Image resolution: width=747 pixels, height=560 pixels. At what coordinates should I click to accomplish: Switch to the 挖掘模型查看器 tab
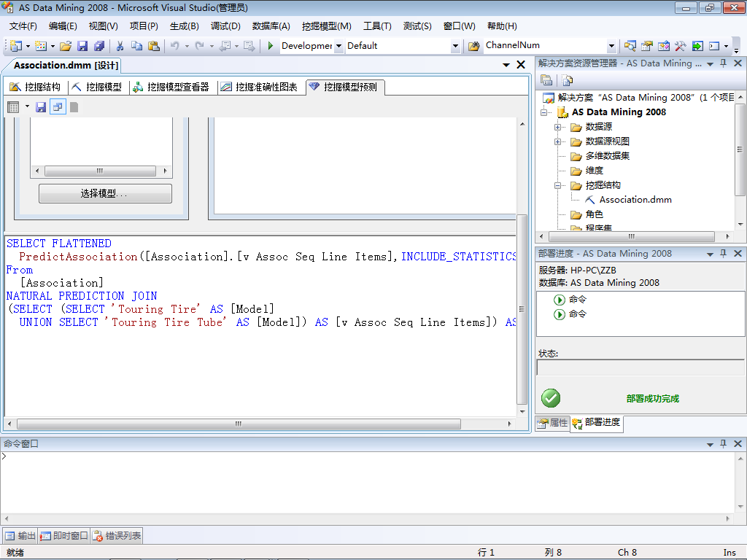[171, 87]
